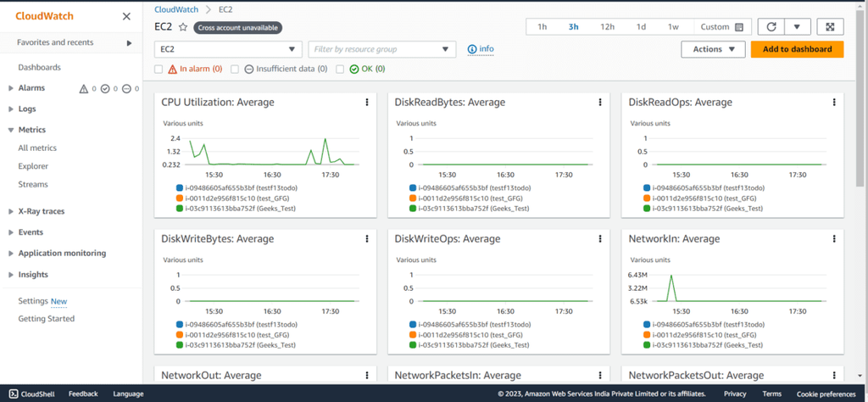The height and width of the screenshot is (402, 868).
Task: Select the 1h time range
Action: click(542, 26)
